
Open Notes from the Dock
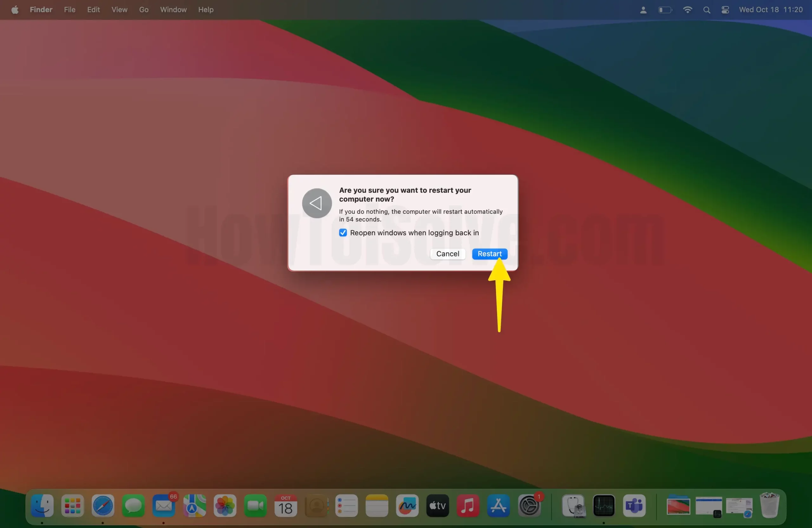click(x=377, y=505)
